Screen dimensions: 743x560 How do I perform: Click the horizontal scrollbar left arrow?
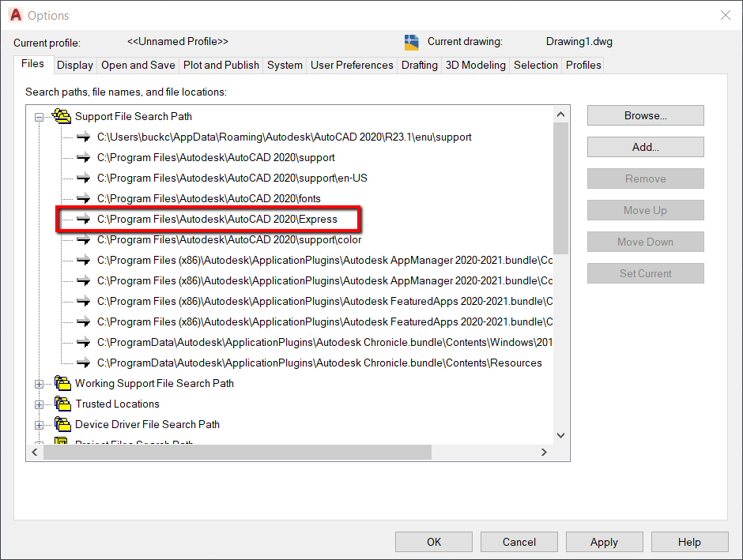click(35, 452)
